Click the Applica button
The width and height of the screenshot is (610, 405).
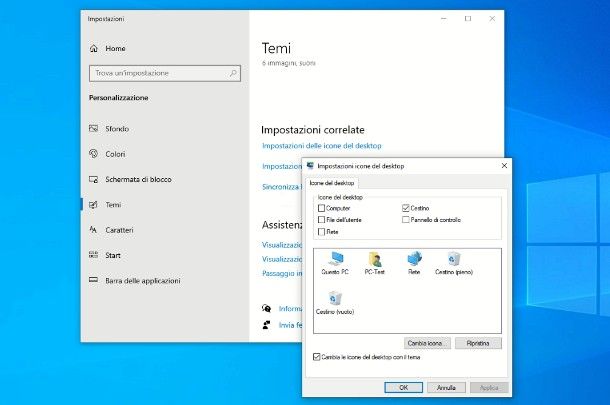click(489, 387)
